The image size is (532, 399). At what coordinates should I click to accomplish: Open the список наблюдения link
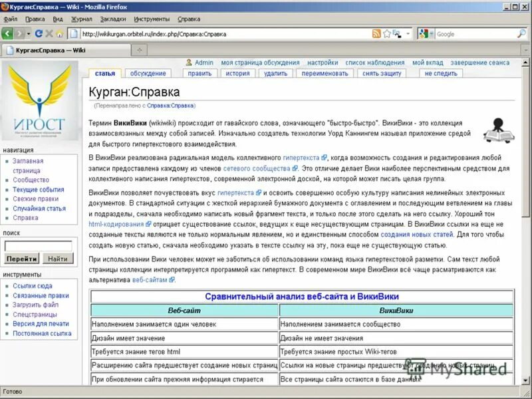pos(375,63)
